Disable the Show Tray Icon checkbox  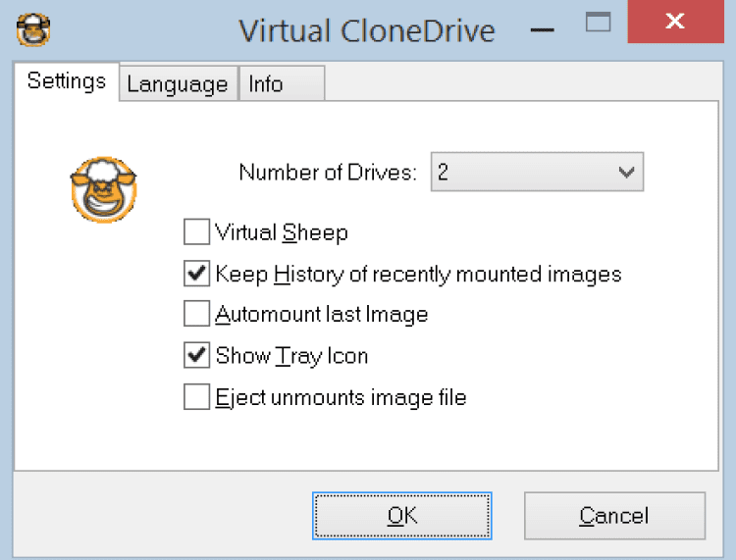click(197, 355)
